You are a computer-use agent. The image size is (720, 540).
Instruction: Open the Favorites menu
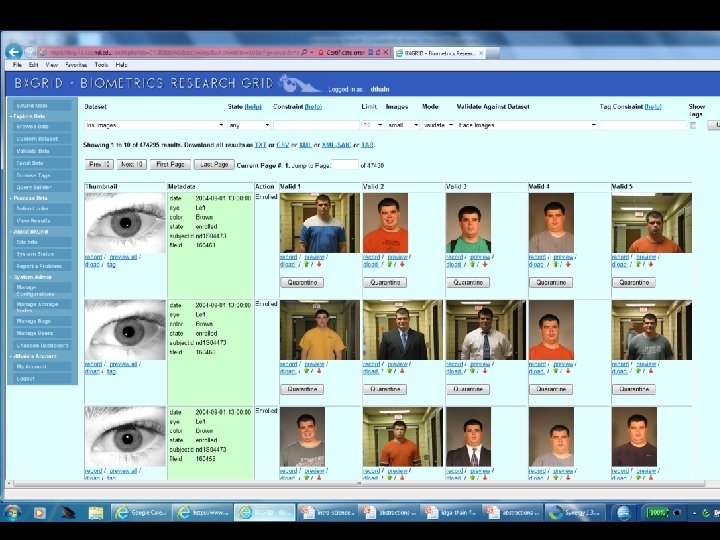point(76,65)
